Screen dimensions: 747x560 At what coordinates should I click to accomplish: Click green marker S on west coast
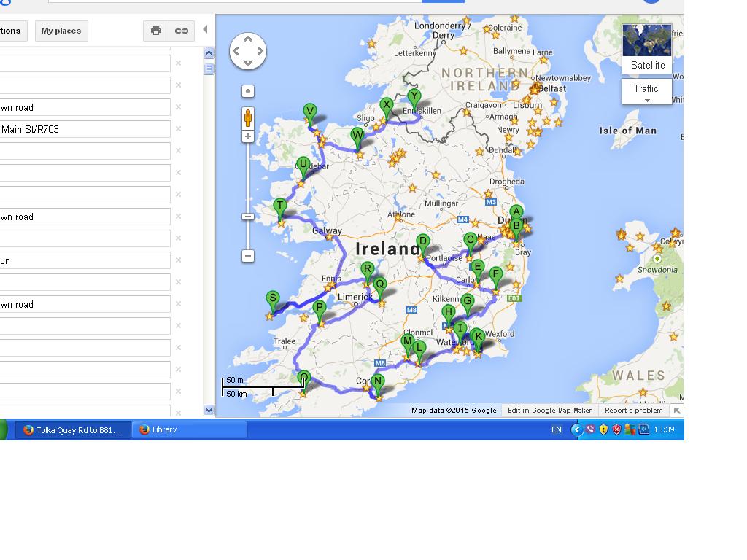coord(272,299)
